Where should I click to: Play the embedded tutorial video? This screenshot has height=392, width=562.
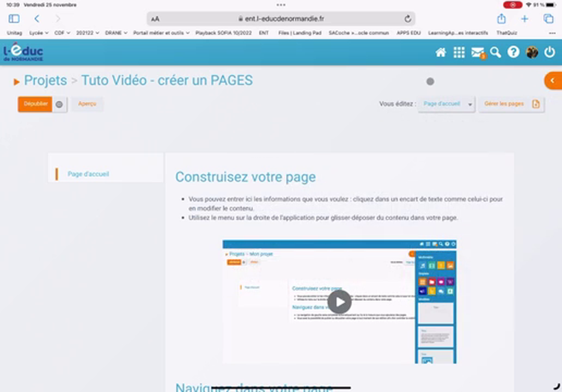coord(339,302)
